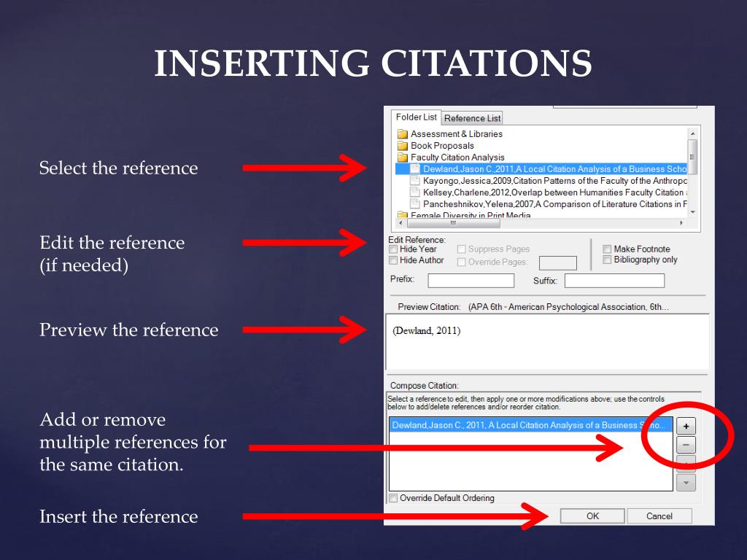
Task: Click the Override Pages number field
Action: (558, 262)
